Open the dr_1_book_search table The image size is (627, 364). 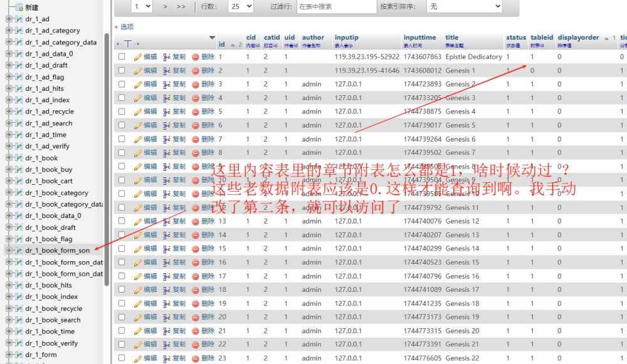coord(53,320)
